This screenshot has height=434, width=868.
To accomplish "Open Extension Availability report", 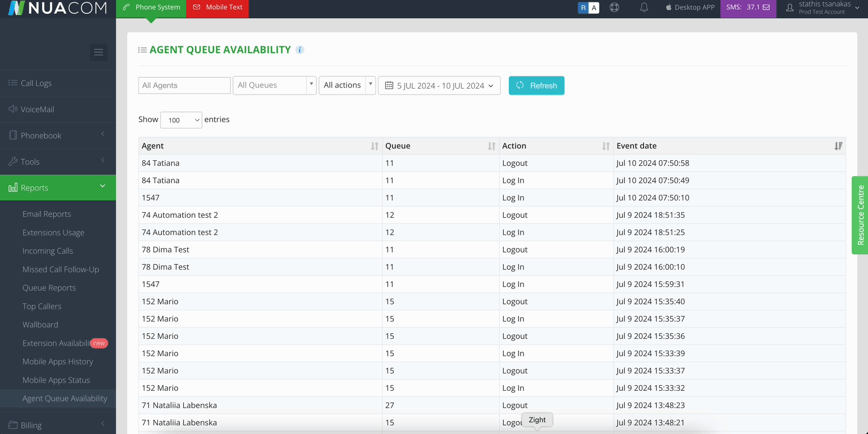I will click(x=56, y=343).
